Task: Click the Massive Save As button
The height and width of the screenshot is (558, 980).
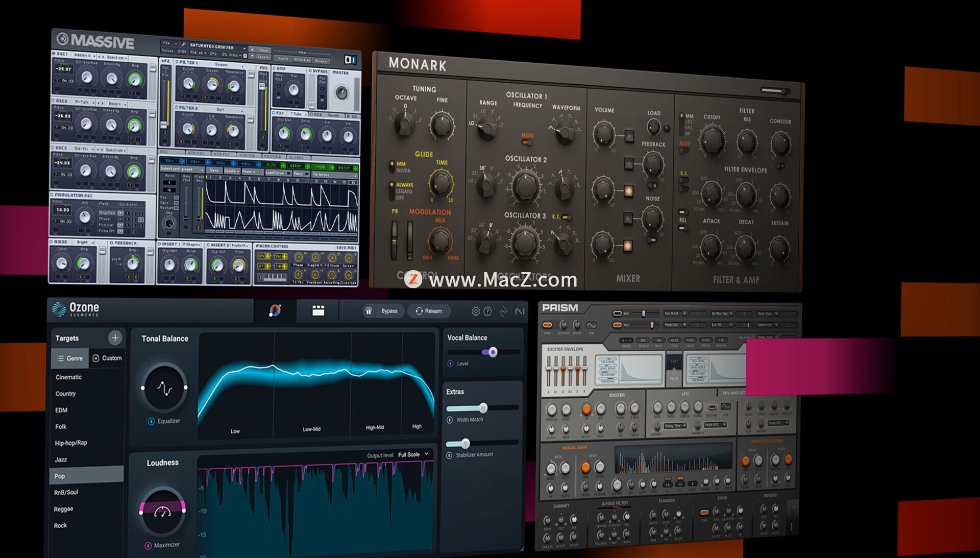Action: tap(264, 57)
